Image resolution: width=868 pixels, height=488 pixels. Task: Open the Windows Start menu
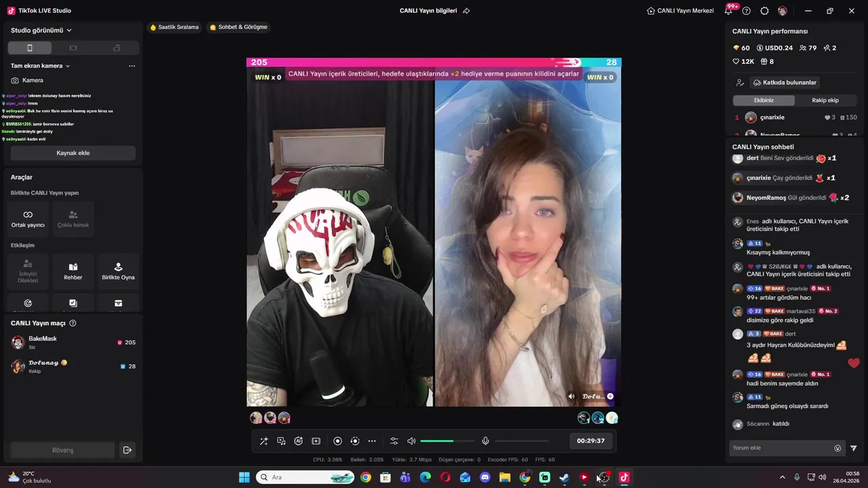244,478
